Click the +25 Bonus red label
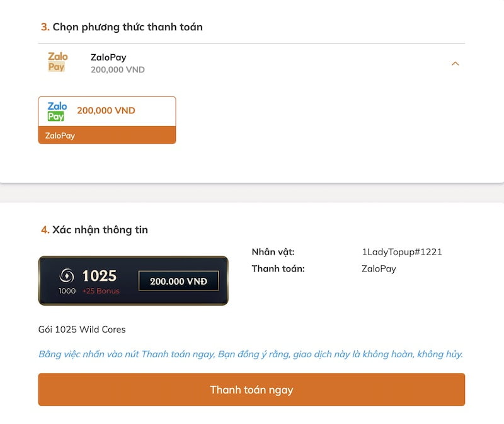The height and width of the screenshot is (424, 504). tap(101, 291)
